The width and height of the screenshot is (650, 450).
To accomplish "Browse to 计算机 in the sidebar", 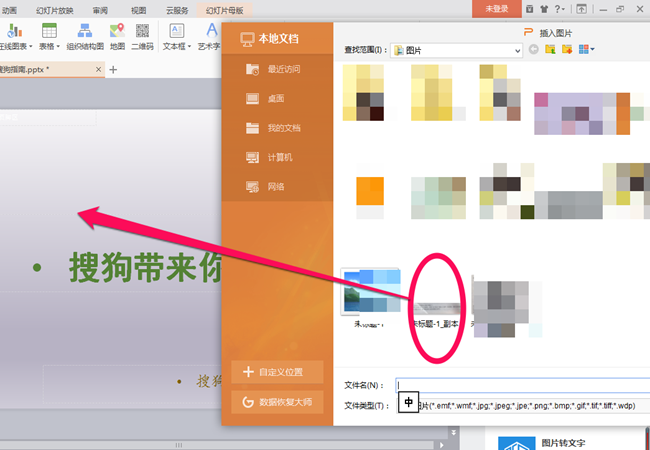I will (x=277, y=157).
